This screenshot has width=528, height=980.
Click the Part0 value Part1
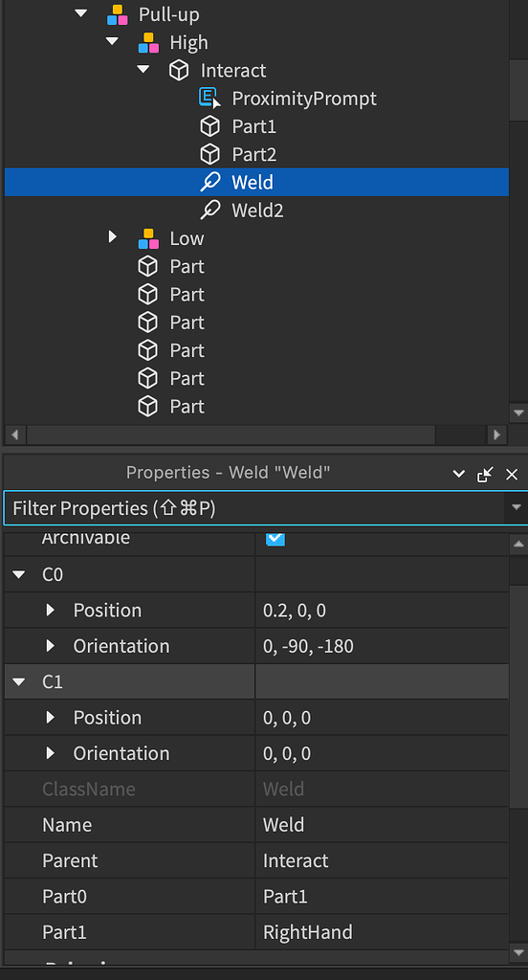[286, 897]
